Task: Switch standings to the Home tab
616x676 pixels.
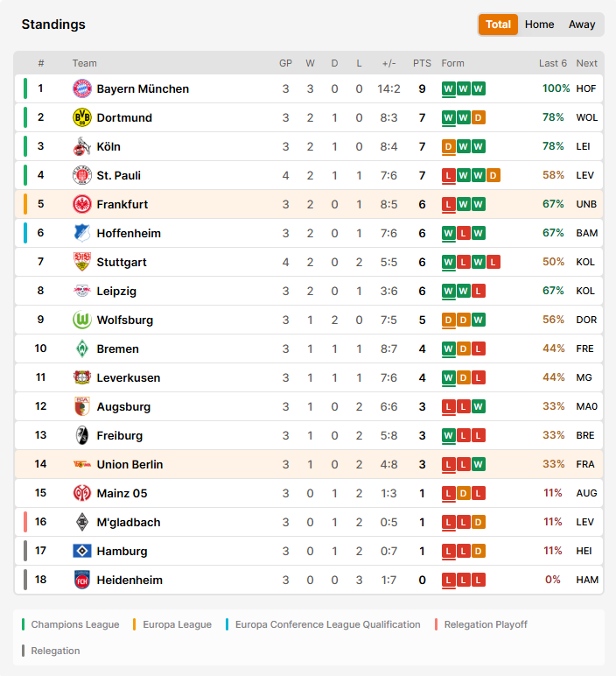Action: (539, 25)
